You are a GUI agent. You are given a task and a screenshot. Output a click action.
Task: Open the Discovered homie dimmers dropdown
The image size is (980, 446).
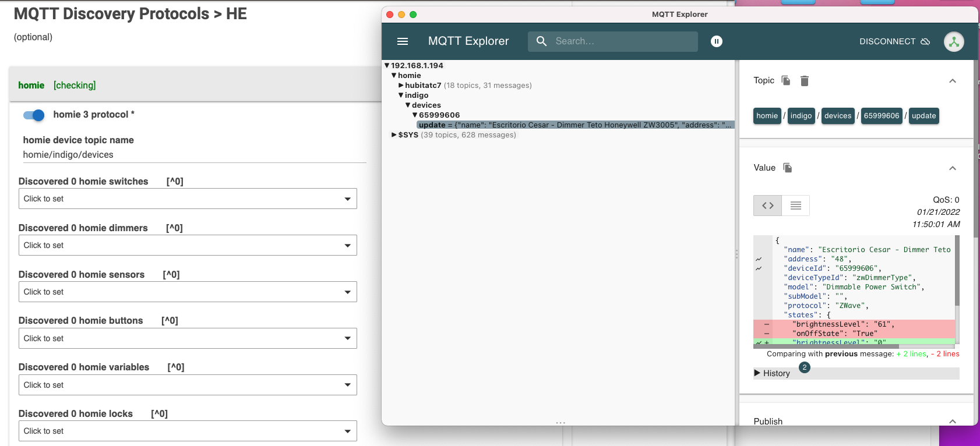[188, 245]
